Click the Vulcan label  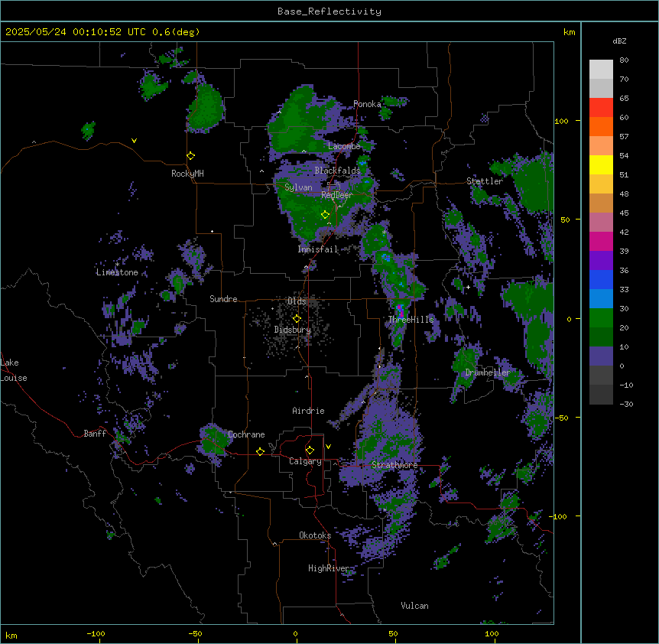tap(414, 606)
